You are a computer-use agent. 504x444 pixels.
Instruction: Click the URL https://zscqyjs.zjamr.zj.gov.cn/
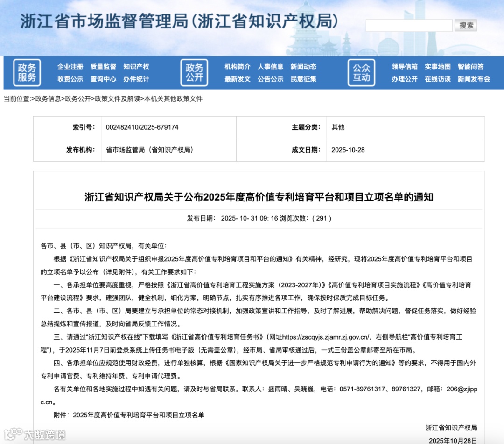(326, 337)
